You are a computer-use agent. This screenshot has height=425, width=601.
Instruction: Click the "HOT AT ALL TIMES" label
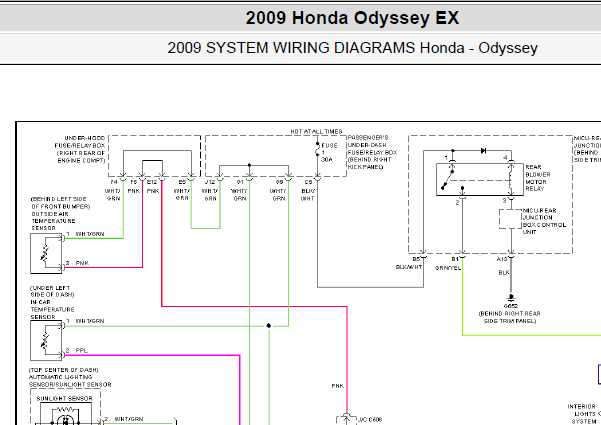(x=316, y=131)
